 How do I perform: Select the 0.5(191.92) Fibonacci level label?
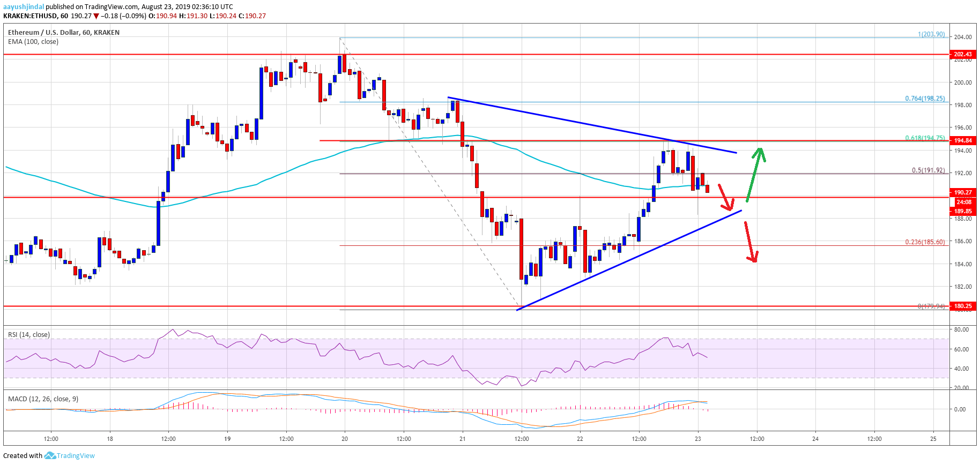coord(929,170)
